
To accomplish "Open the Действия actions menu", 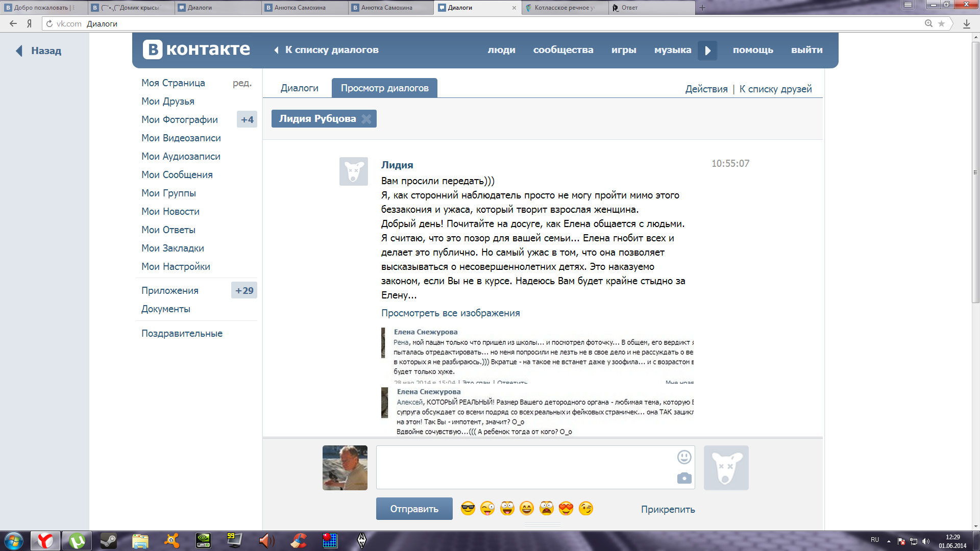I will tap(706, 89).
